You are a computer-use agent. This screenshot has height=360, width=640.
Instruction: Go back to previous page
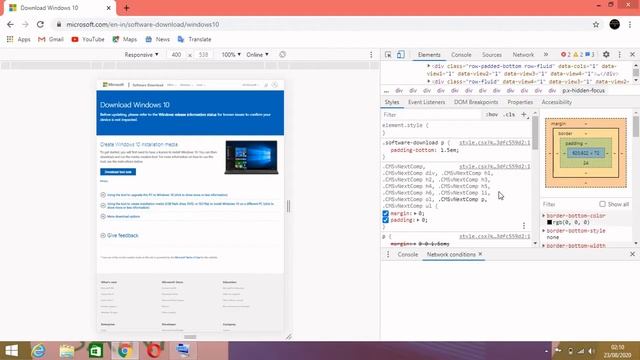(x=10, y=24)
